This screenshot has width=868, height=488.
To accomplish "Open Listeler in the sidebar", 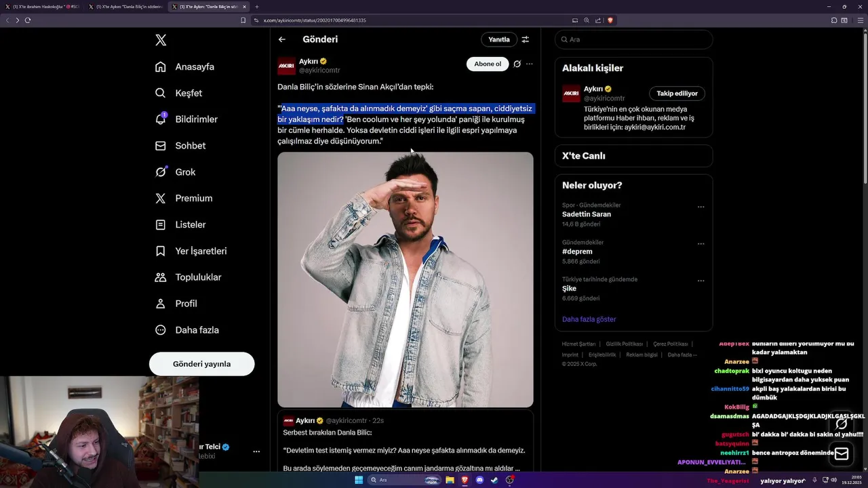I will 180,224.
